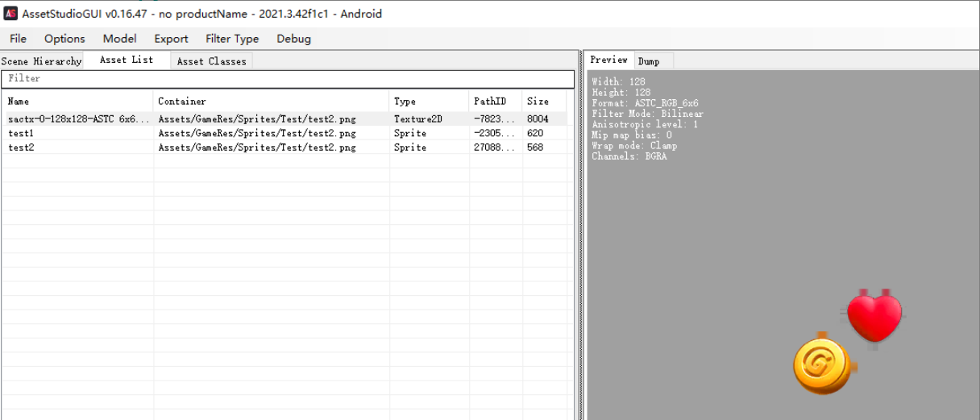Click the size value 568

point(535,148)
